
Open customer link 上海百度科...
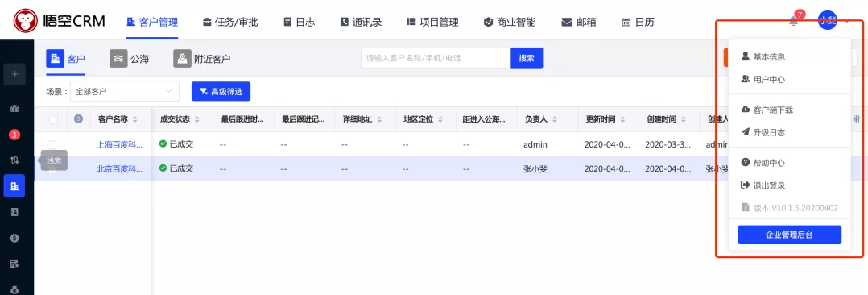(x=119, y=145)
